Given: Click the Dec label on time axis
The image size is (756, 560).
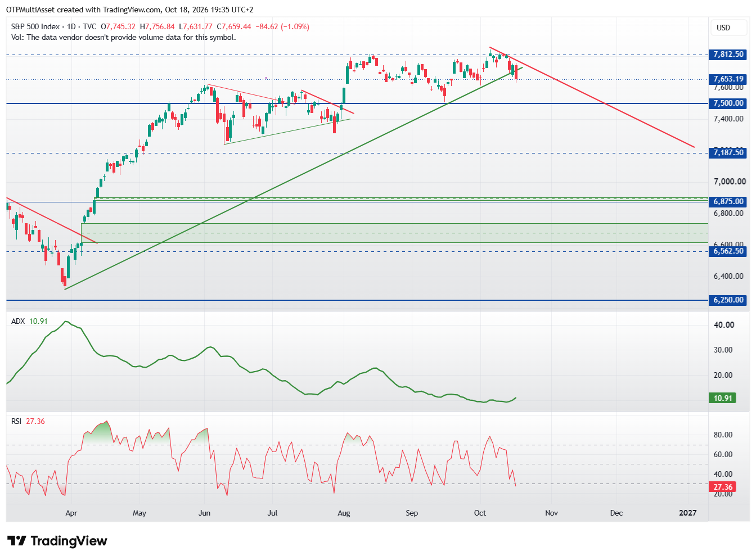Looking at the screenshot, I should (616, 513).
